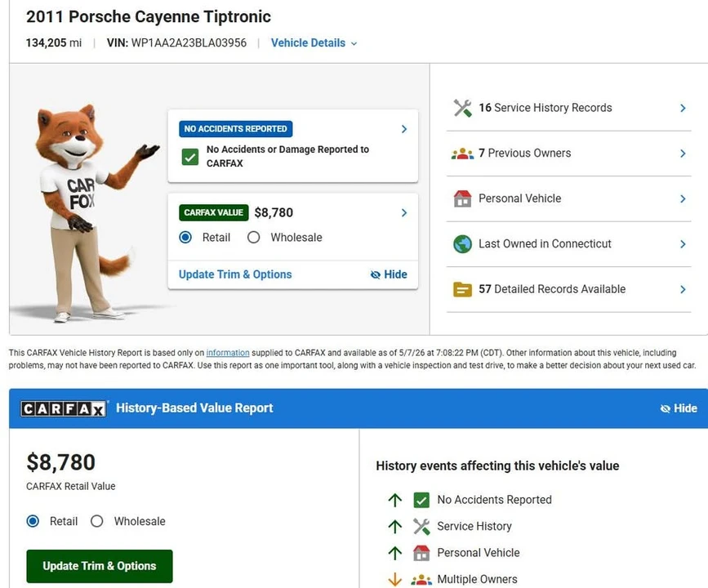Click the people icon beside 7 Previous Owners

coord(462,154)
